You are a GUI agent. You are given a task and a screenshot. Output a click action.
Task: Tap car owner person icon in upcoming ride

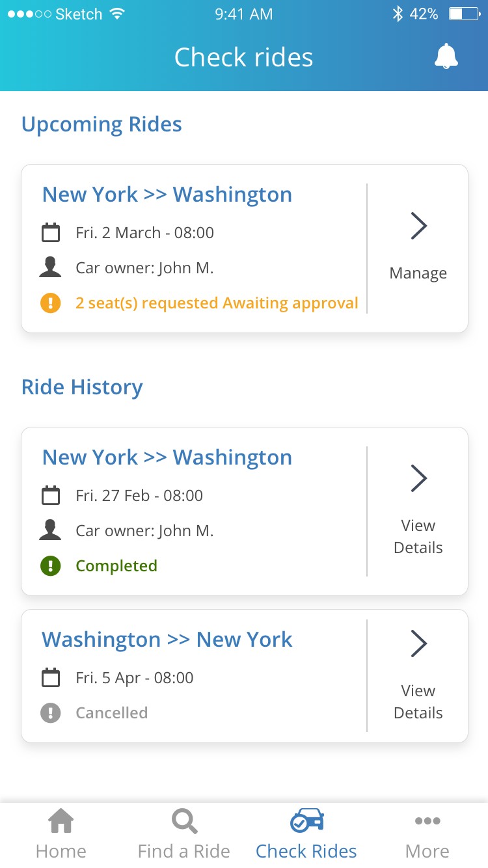coord(50,267)
